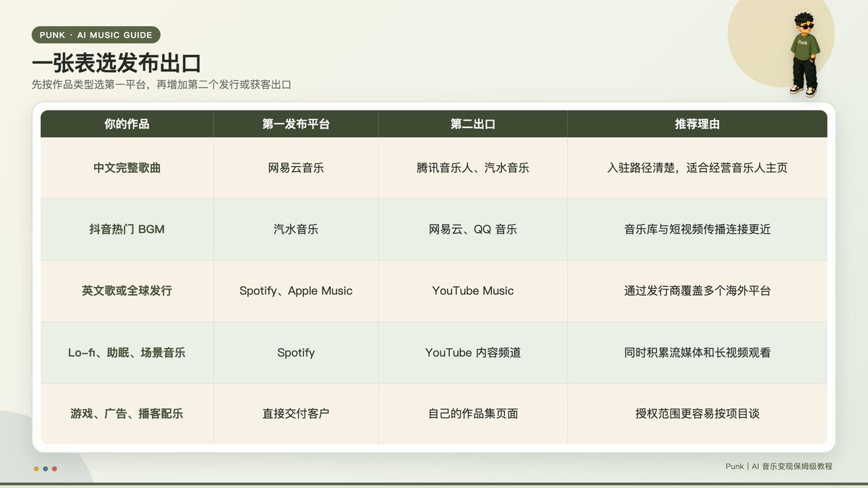Click the 网易云、QQ 音乐 cell

pos(473,229)
